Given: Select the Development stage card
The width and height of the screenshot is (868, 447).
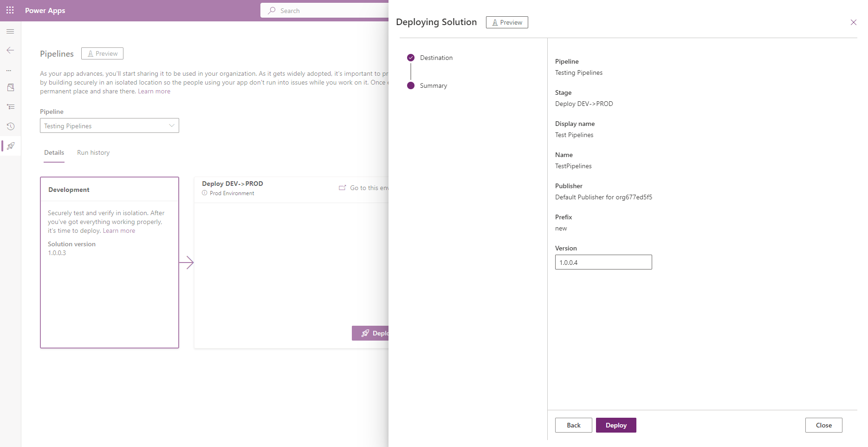Looking at the screenshot, I should [110, 263].
